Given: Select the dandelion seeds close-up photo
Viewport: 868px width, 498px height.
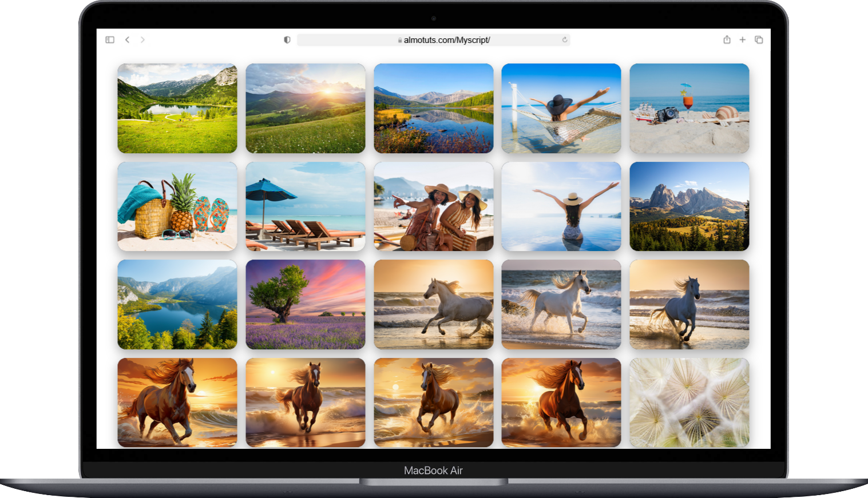Looking at the screenshot, I should pyautogui.click(x=689, y=403).
